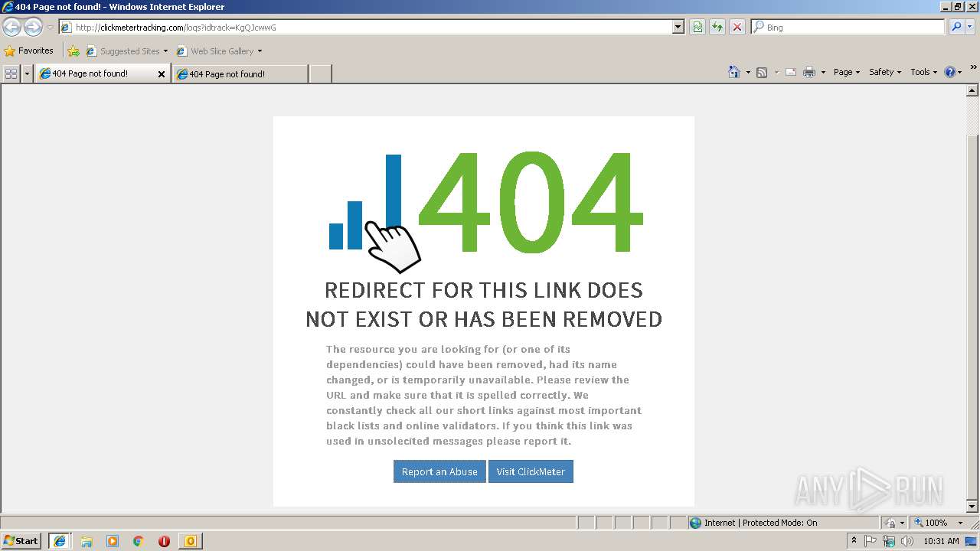Close the active tab with the X
The width and height of the screenshot is (980, 551).
coord(162,74)
